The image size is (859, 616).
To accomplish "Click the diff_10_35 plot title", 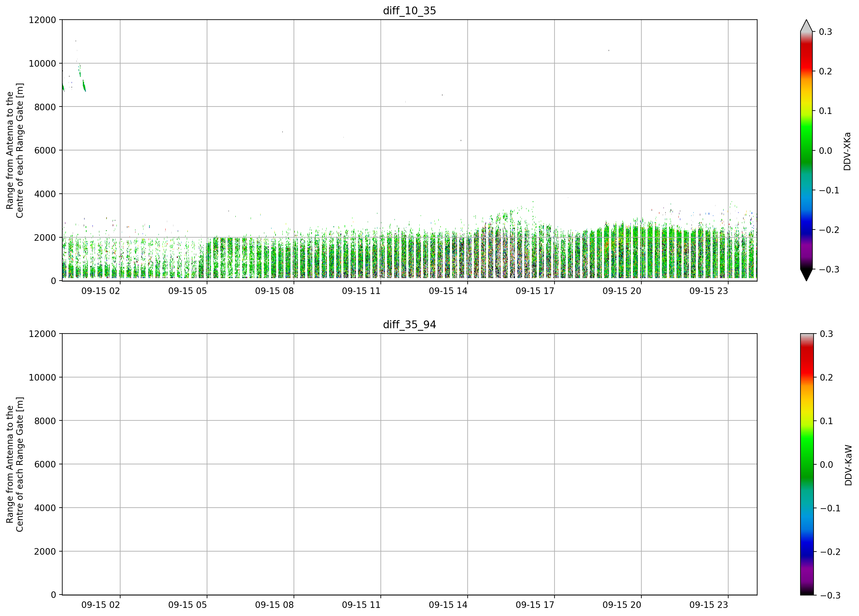I will point(409,11).
